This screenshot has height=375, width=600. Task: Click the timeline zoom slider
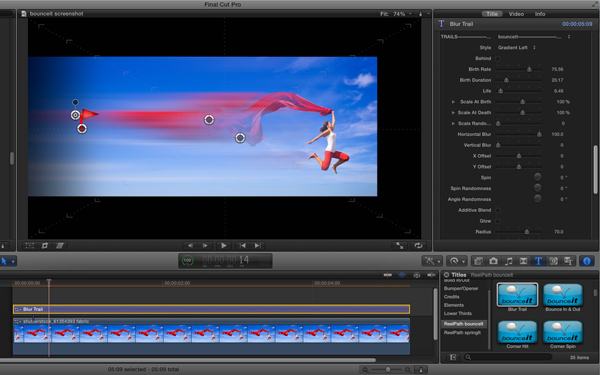click(388, 370)
